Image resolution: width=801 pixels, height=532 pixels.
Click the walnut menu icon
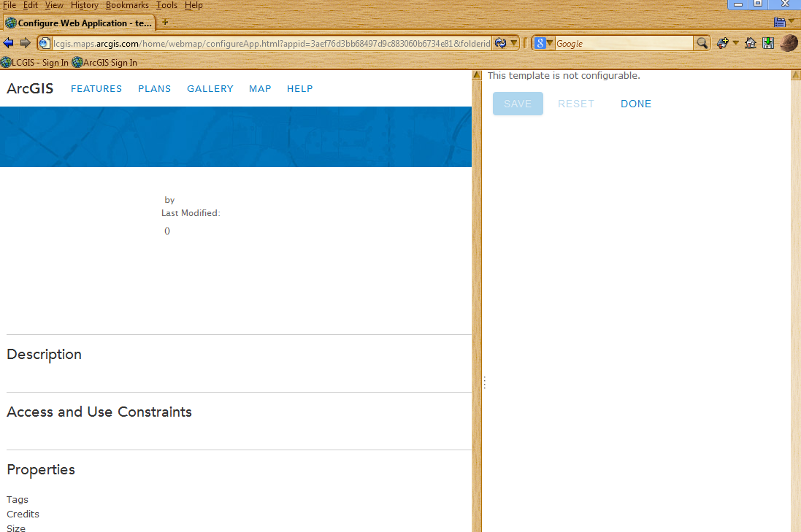pos(789,43)
